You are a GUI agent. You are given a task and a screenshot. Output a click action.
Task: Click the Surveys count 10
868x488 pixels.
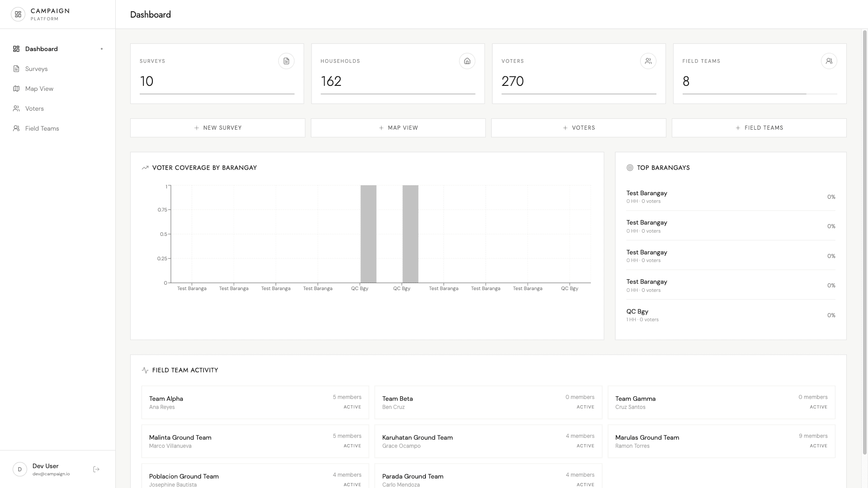click(146, 81)
